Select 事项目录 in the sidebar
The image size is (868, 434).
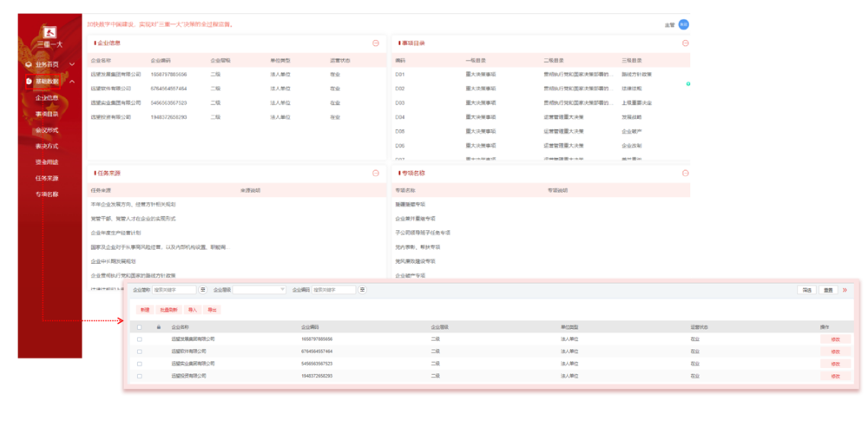47,114
